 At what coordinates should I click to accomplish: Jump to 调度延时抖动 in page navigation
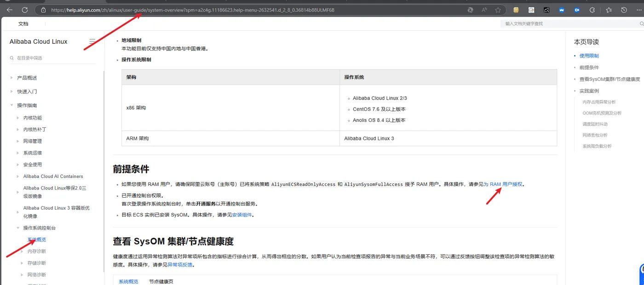(595, 124)
